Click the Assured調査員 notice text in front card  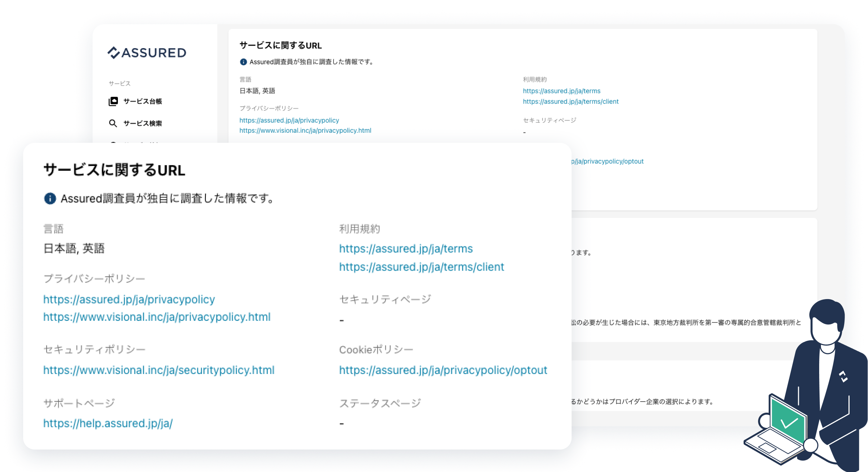(167, 198)
